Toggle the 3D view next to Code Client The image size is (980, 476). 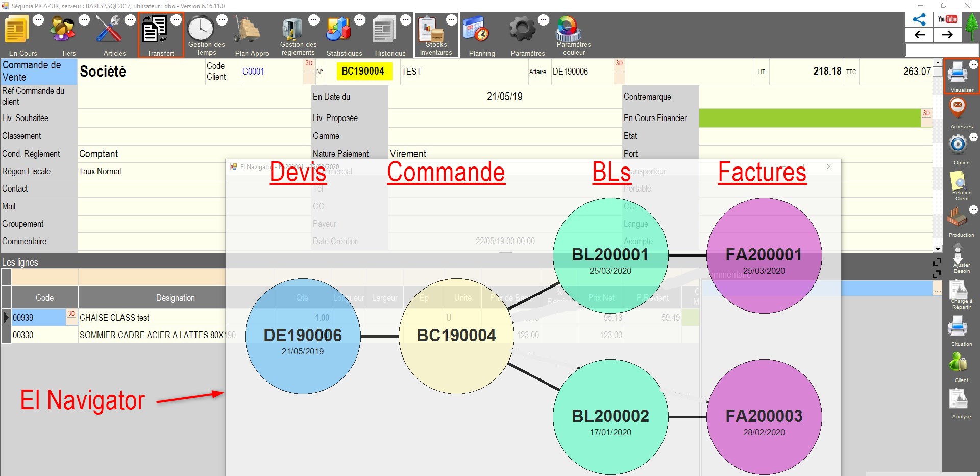309,65
